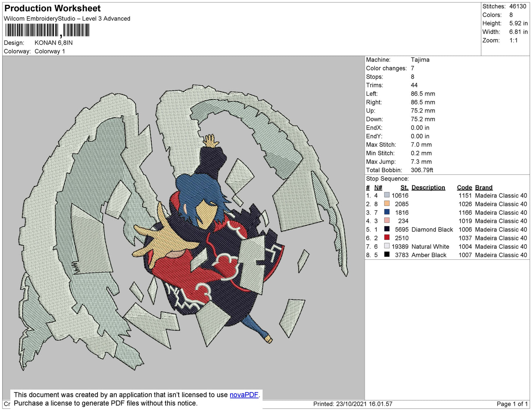The image size is (532, 411).
Task: Click the Konan embroidery design preview
Action: [183, 228]
